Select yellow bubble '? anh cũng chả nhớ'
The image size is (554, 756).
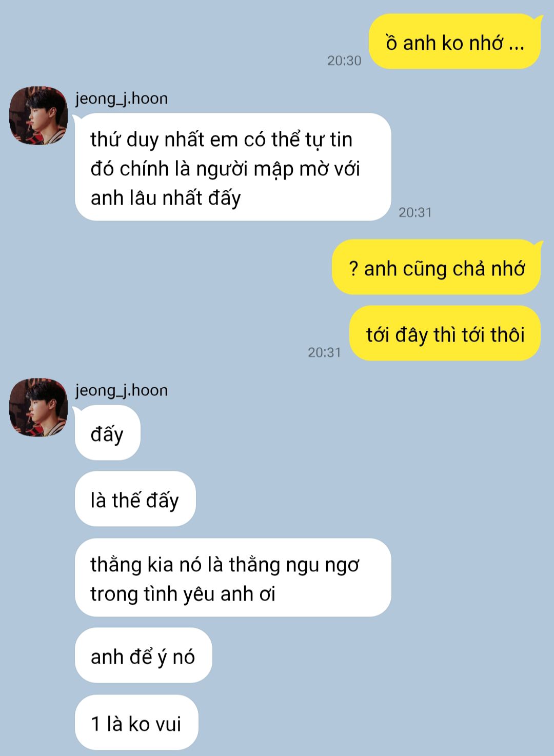coord(437,267)
